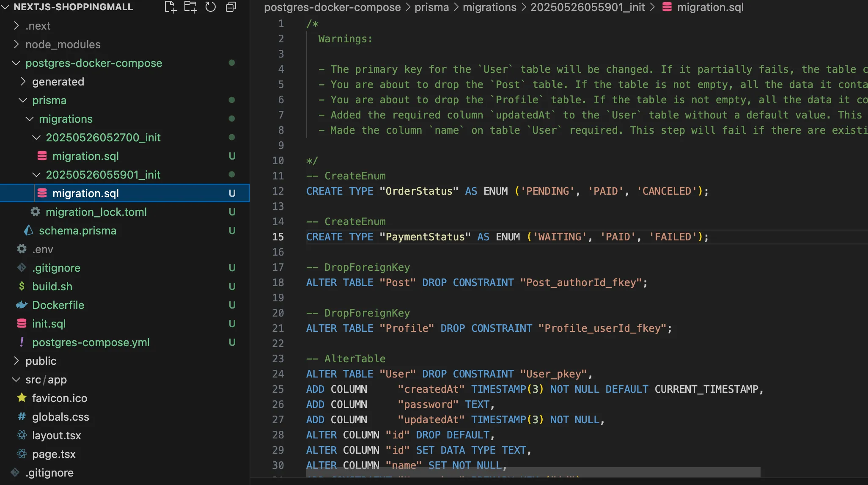
Task: Open migration_lock.toml file
Action: pyautogui.click(x=96, y=212)
